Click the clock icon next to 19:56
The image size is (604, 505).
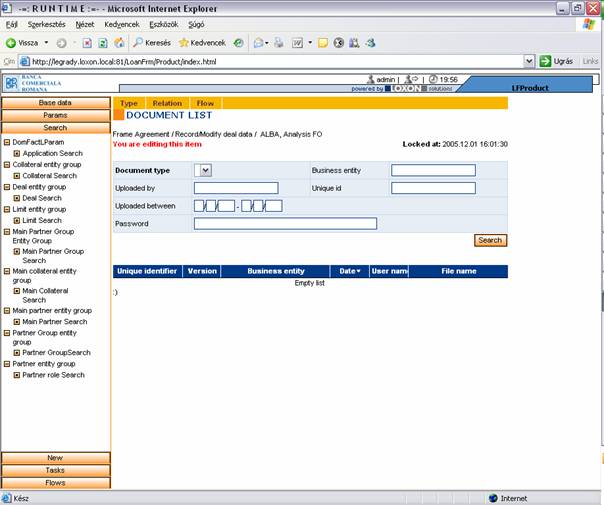(x=433, y=79)
